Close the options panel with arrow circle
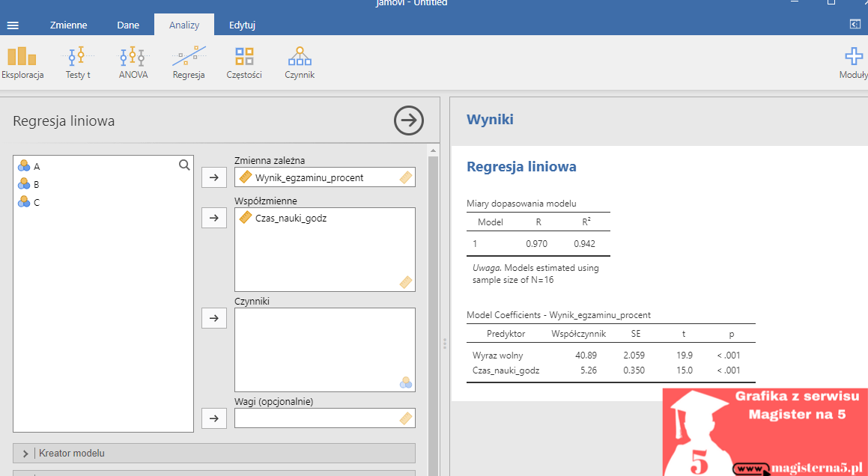 (408, 120)
